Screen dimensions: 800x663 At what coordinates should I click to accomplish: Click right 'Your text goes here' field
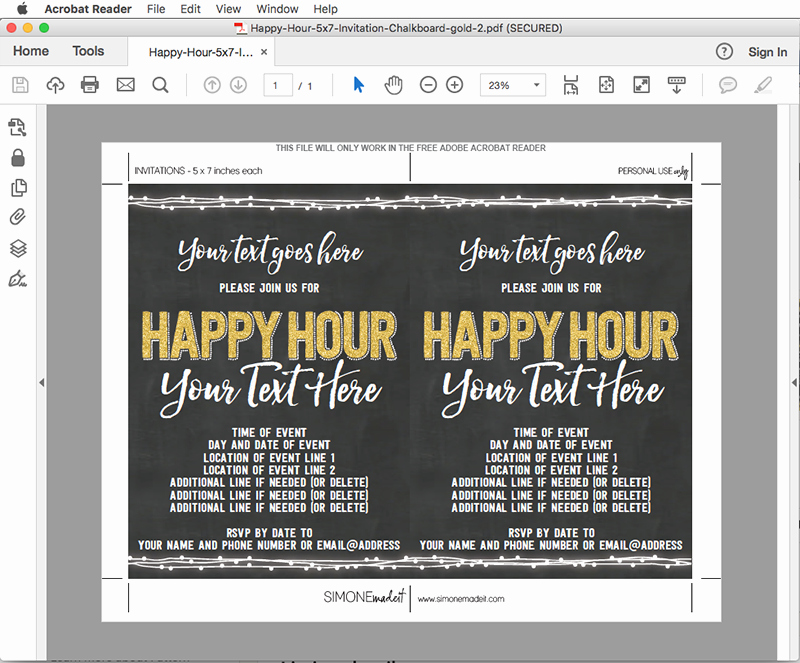tap(552, 252)
